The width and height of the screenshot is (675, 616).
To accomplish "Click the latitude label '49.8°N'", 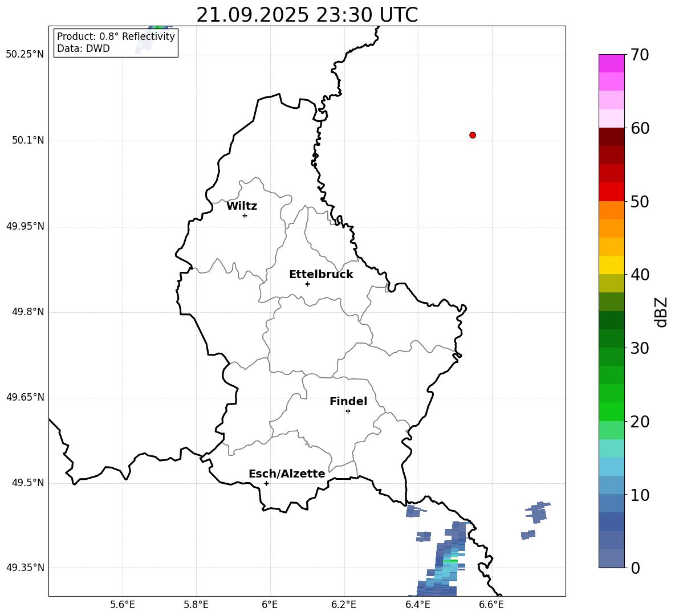I will coord(28,312).
